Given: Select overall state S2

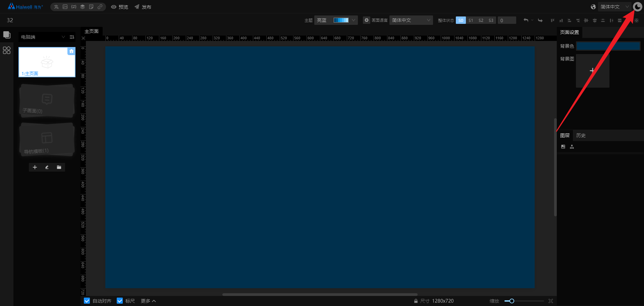Looking at the screenshot, I should pos(481,20).
